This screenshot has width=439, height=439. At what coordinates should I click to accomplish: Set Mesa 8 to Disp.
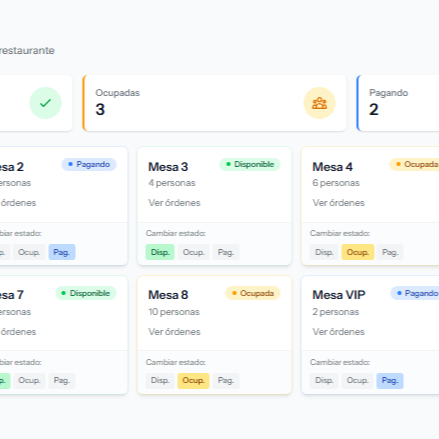pyautogui.click(x=160, y=381)
